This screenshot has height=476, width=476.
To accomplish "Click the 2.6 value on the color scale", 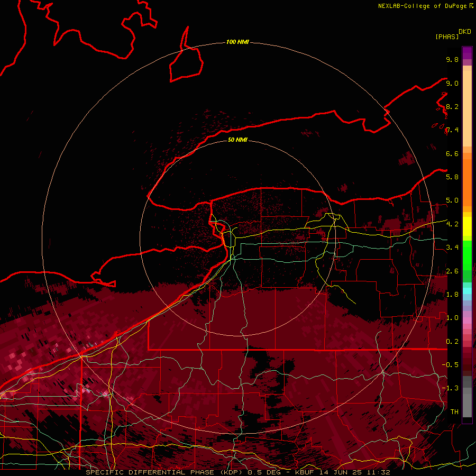I will pyautogui.click(x=452, y=271).
